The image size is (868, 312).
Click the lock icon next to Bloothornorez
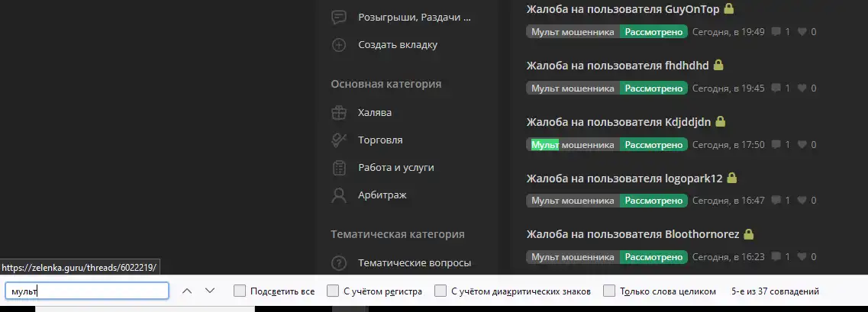click(x=748, y=234)
